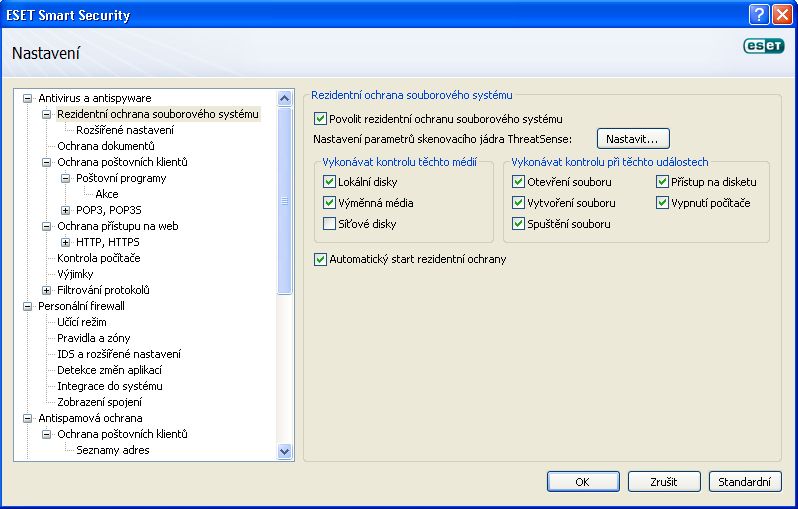Image resolution: width=798 pixels, height=509 pixels.
Task: Collapse Rezidentní ochrana souborového systému node
Action: pos(46,114)
